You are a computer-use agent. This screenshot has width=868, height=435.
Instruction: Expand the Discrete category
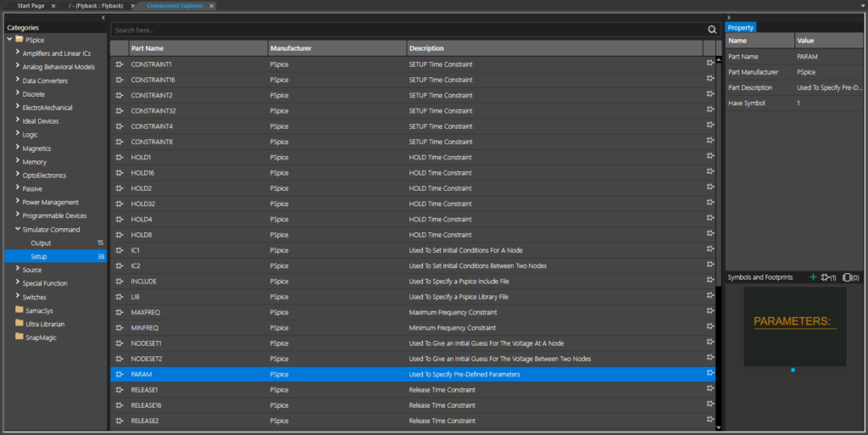tap(18, 93)
